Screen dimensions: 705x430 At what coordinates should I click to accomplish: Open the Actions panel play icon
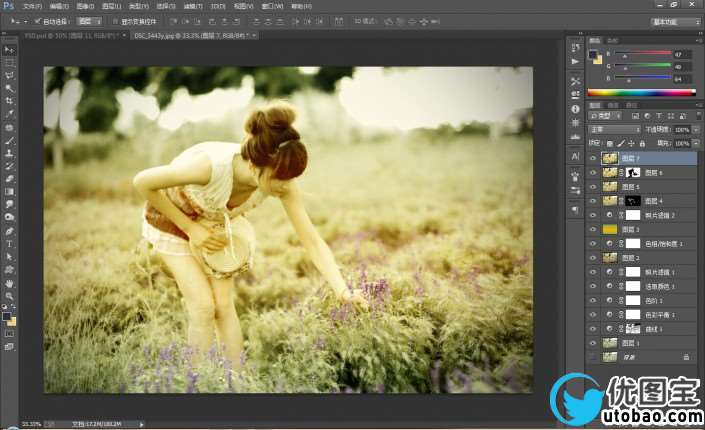pyautogui.click(x=575, y=61)
